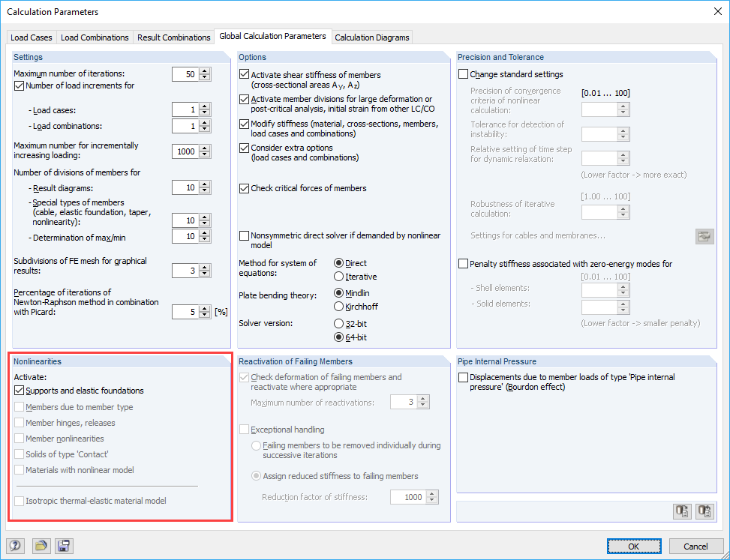730x560 pixels.
Task: Open help via question mark icon
Action: tap(15, 546)
